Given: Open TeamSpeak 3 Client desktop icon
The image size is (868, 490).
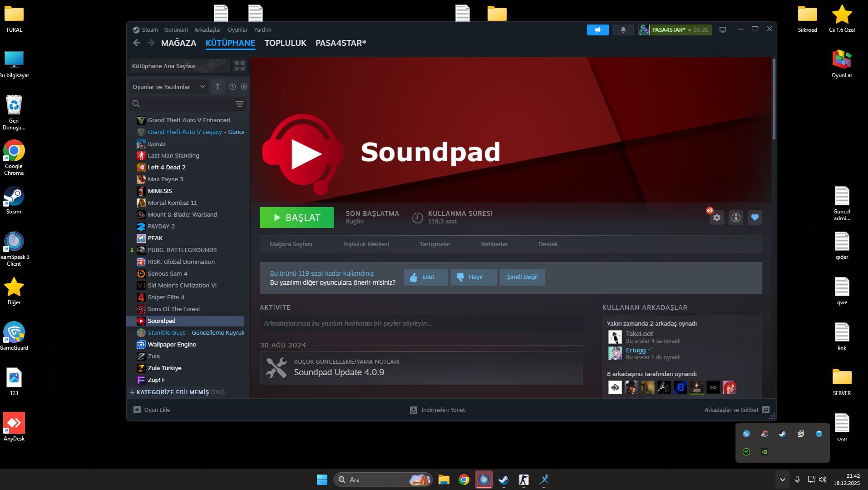Looking at the screenshot, I should 14,249.
